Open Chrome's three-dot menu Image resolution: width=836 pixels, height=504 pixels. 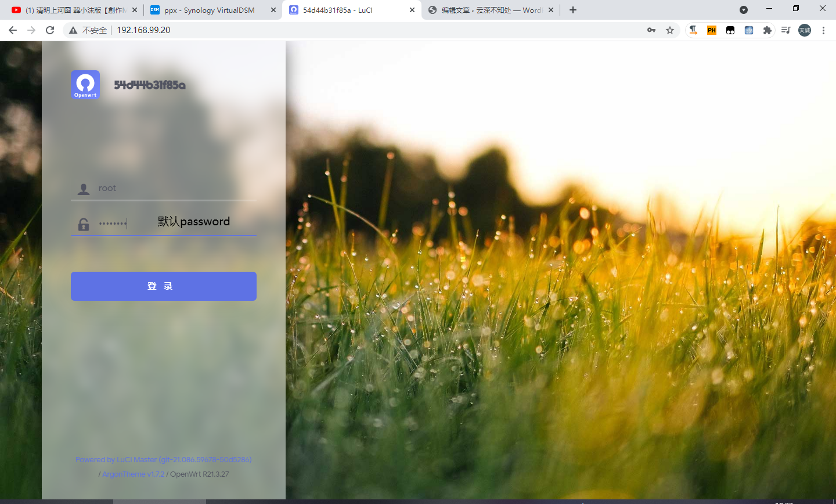point(824,30)
